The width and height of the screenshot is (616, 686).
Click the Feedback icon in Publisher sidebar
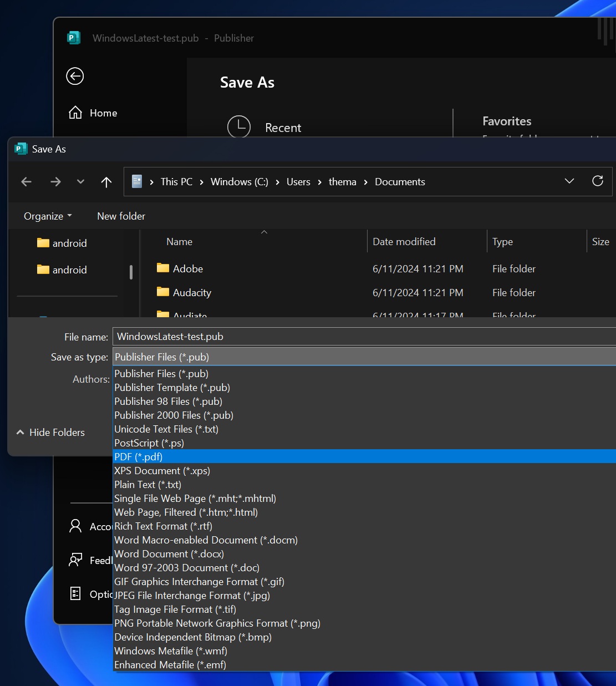(75, 560)
